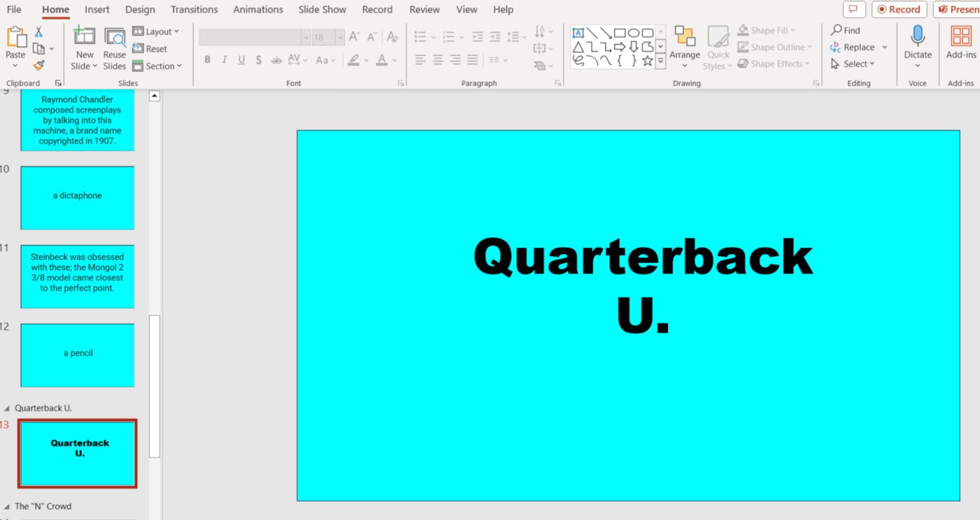Collapse the Quarterback U. section
Screen dimensions: 980x520
click(8, 408)
